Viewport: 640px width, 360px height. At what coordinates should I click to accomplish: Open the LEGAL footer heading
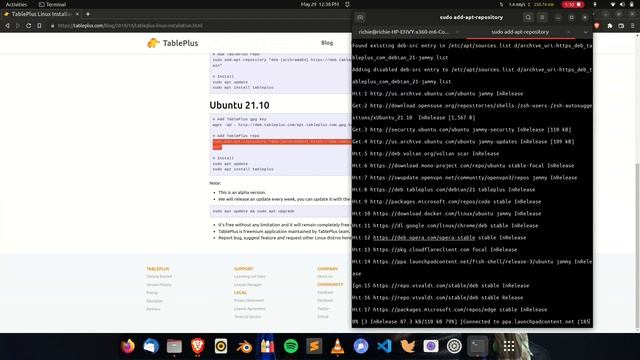point(240,293)
